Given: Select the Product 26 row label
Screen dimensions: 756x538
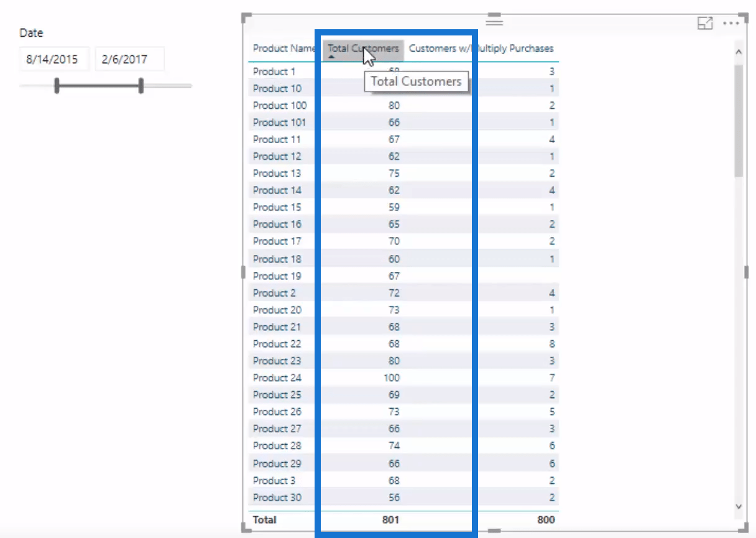Looking at the screenshot, I should (x=277, y=412).
